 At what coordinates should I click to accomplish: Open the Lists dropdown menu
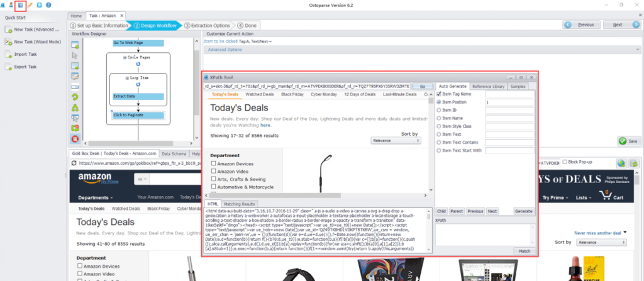click(x=584, y=197)
